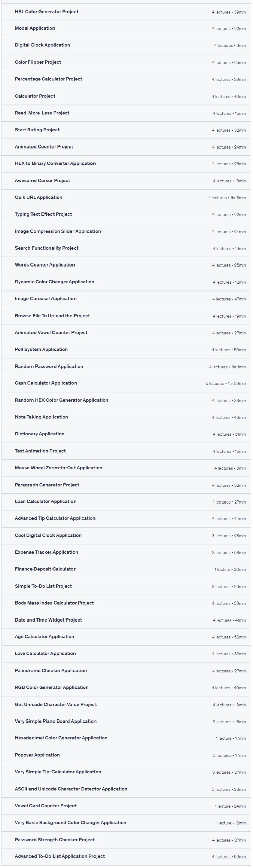
Task: Expand the Password Strength Checker Project section
Action: pos(126,840)
